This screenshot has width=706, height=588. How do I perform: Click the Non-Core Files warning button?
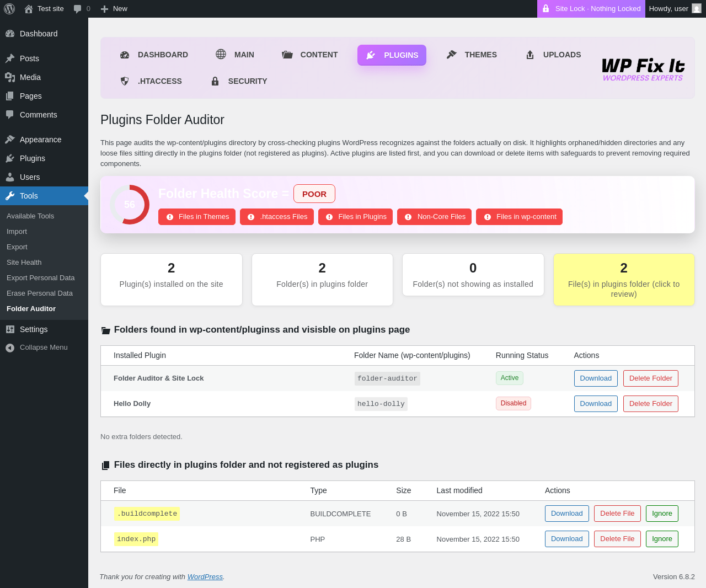click(x=435, y=217)
